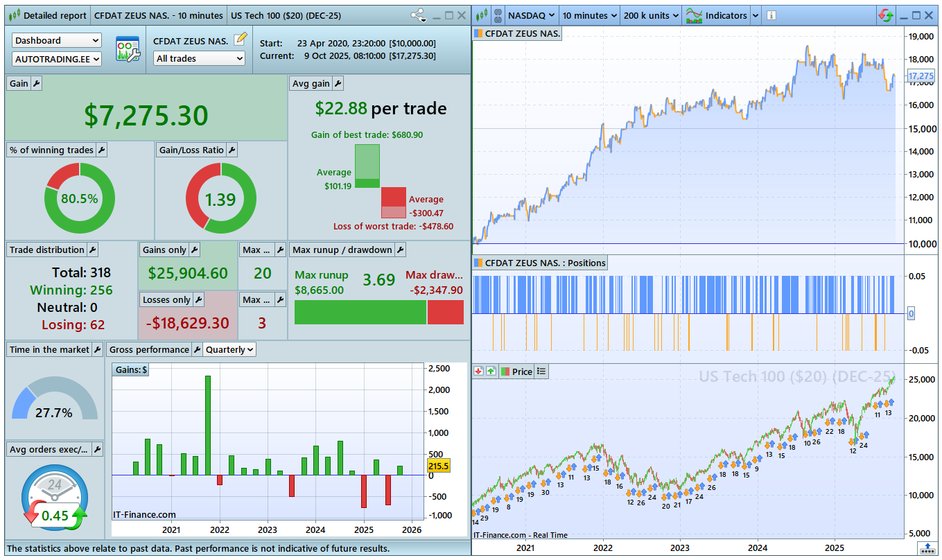Click the wrench icon next to Gain
942x560 pixels.
tap(37, 84)
